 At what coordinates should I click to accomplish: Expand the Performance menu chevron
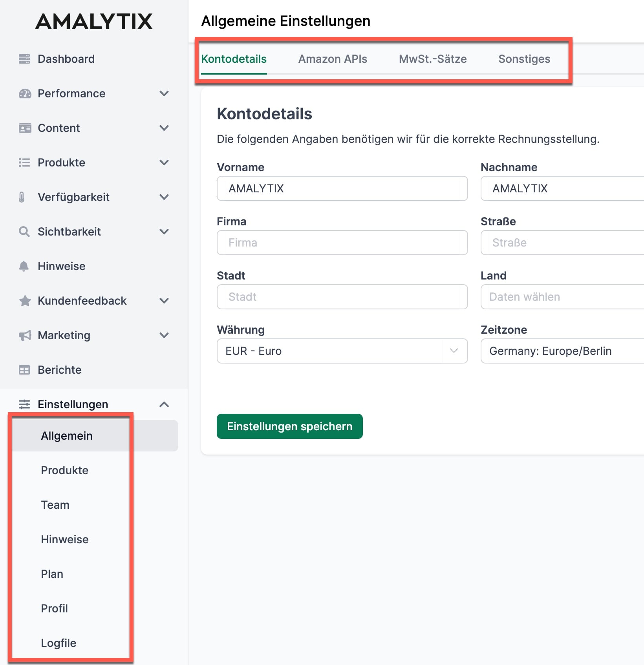tap(164, 93)
